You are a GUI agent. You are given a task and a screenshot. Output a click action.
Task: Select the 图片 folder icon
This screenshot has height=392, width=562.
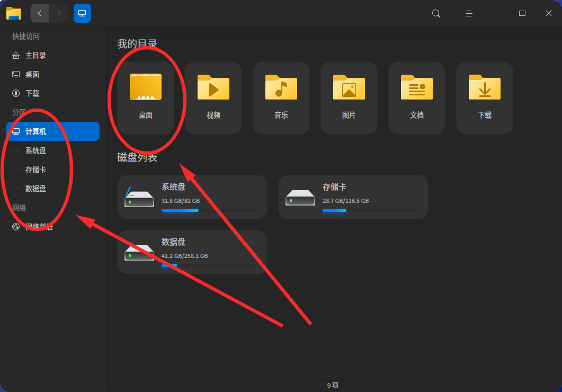(349, 87)
